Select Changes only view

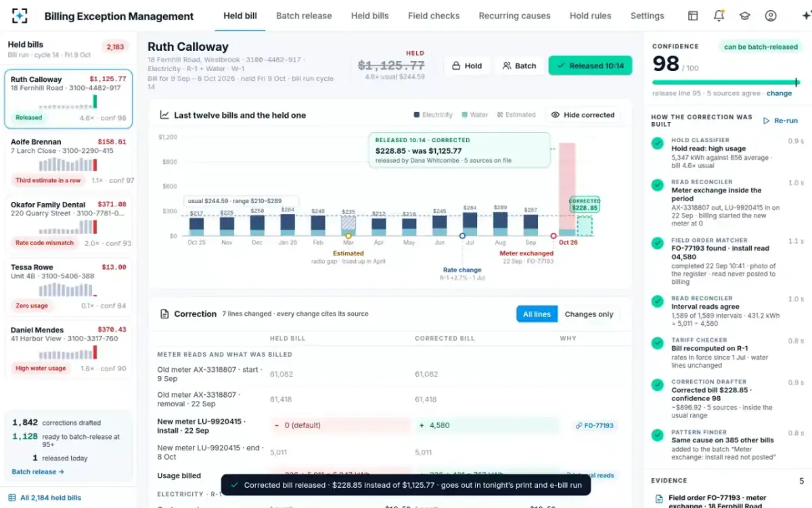589,314
